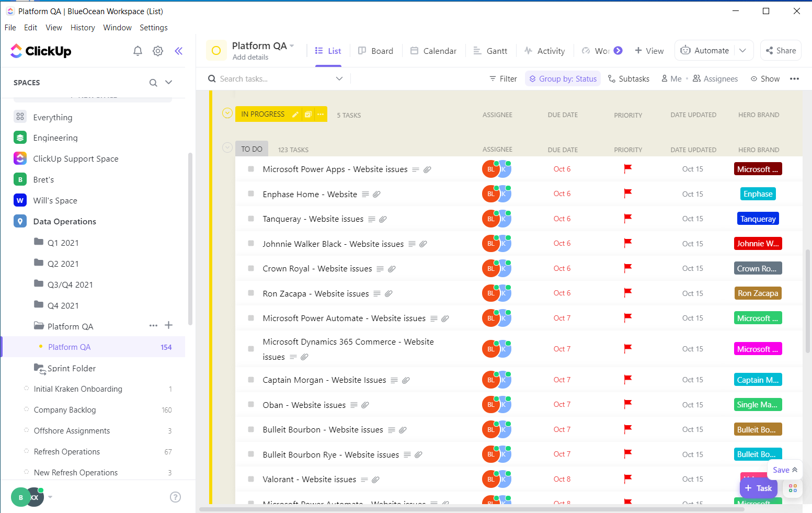Viewport: 812px width, 513px height.
Task: Add a new View
Action: coord(649,51)
